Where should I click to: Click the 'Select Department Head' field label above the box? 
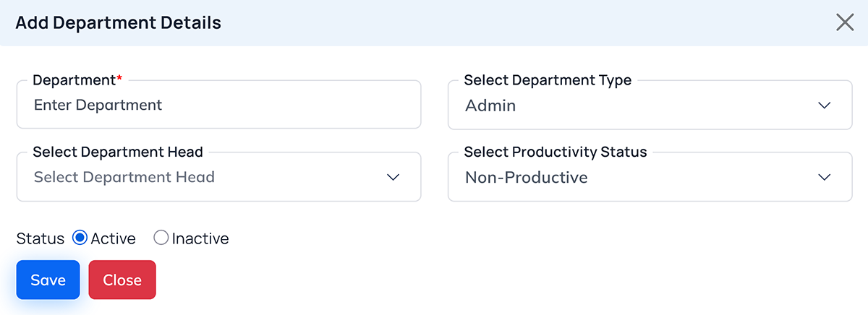tap(118, 152)
